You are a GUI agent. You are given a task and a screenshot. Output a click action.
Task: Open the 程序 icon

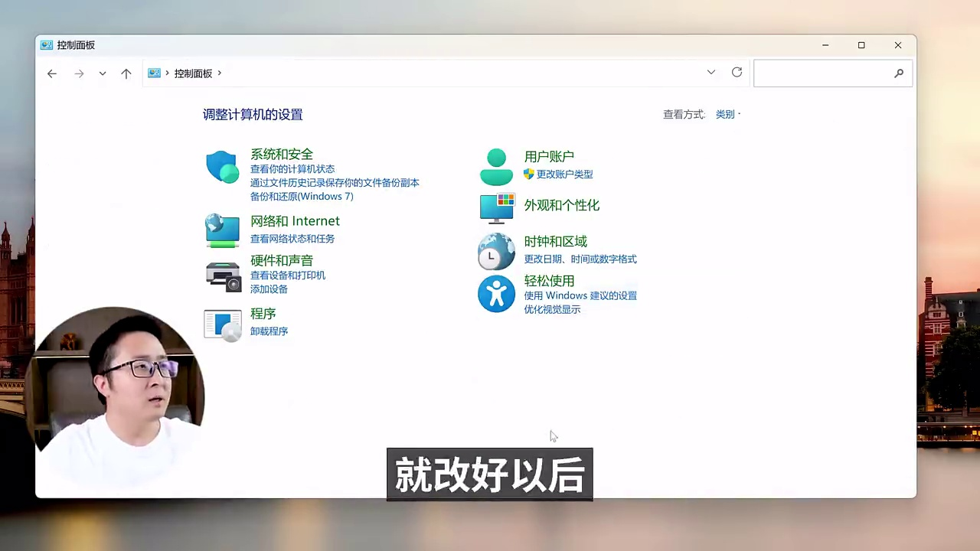[223, 324]
